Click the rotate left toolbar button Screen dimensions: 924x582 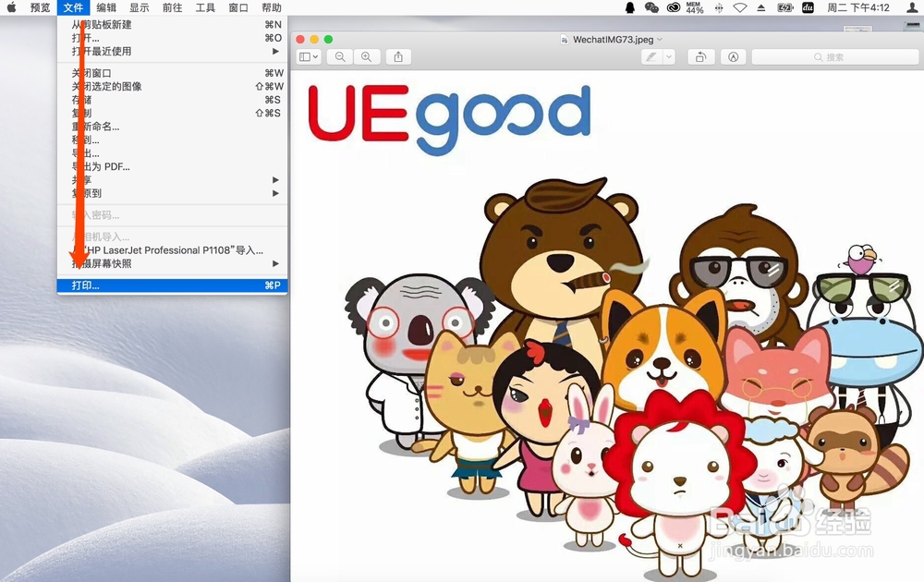[x=700, y=57]
